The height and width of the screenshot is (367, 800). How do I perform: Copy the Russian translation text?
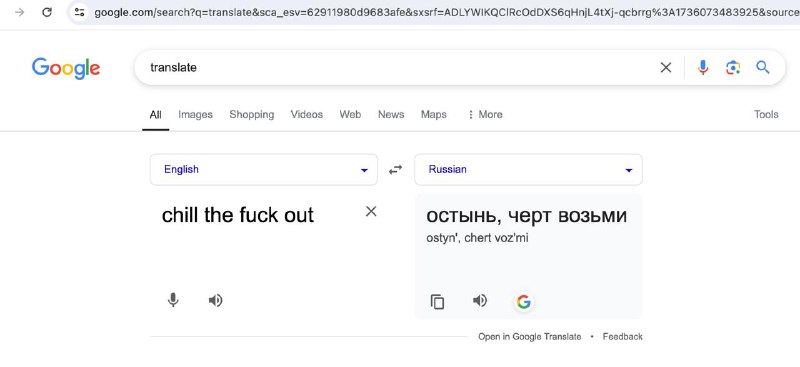click(x=437, y=302)
